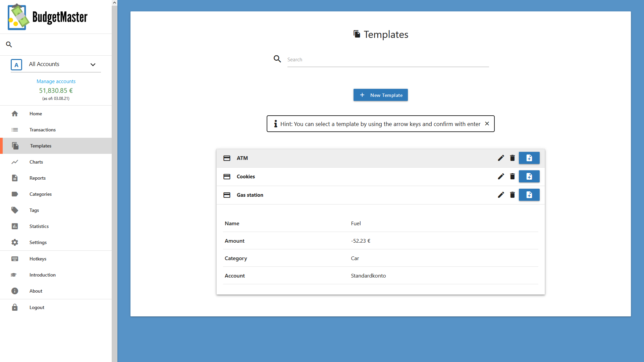Edit the Cookies template
This screenshot has width=644, height=362.
point(501,176)
